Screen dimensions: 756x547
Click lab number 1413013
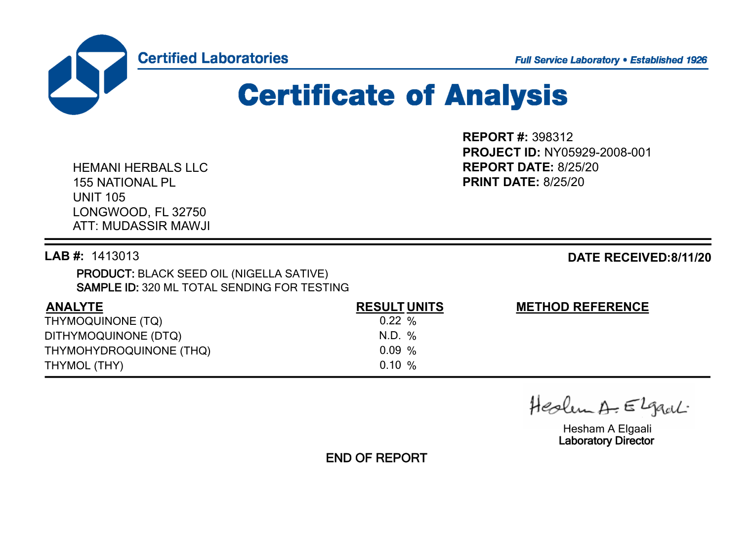(x=116, y=256)
